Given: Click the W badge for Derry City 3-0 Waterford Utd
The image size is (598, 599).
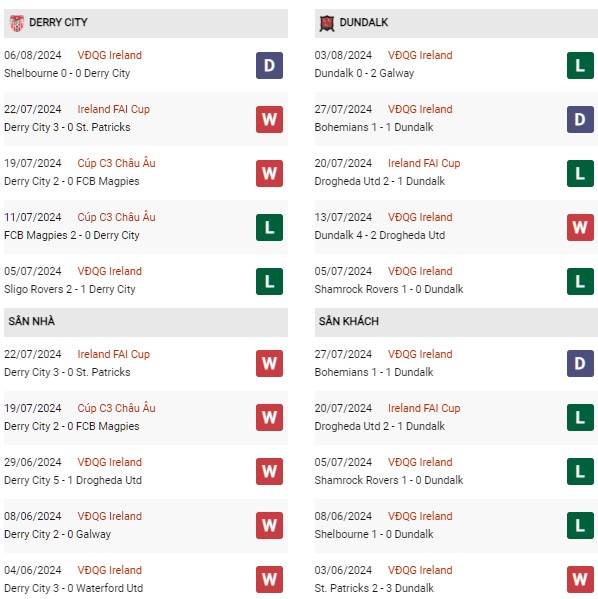Looking at the screenshot, I should [269, 580].
